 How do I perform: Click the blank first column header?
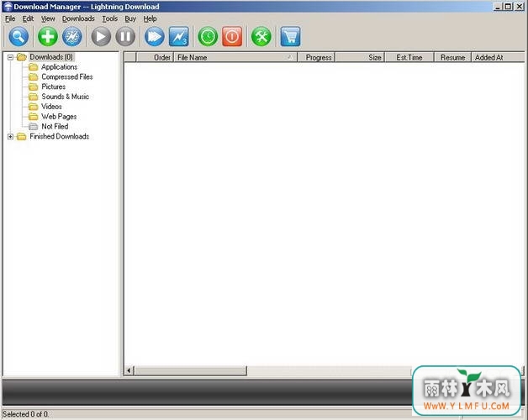pos(130,58)
